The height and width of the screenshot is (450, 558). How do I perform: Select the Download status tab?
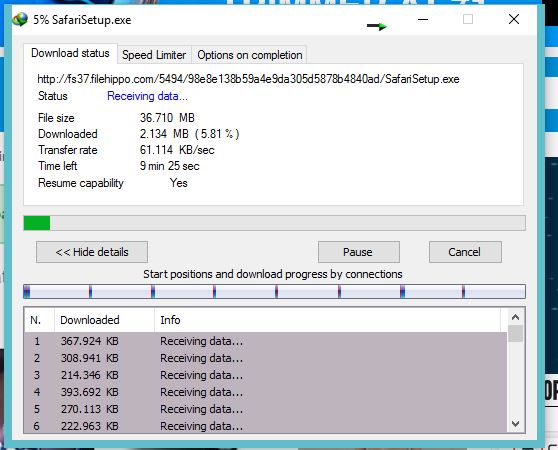coord(70,53)
